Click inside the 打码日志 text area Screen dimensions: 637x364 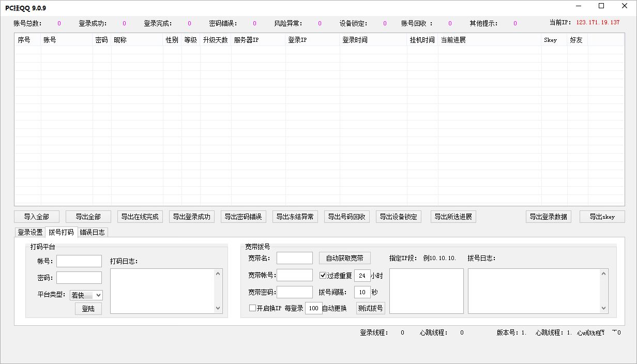click(x=162, y=291)
